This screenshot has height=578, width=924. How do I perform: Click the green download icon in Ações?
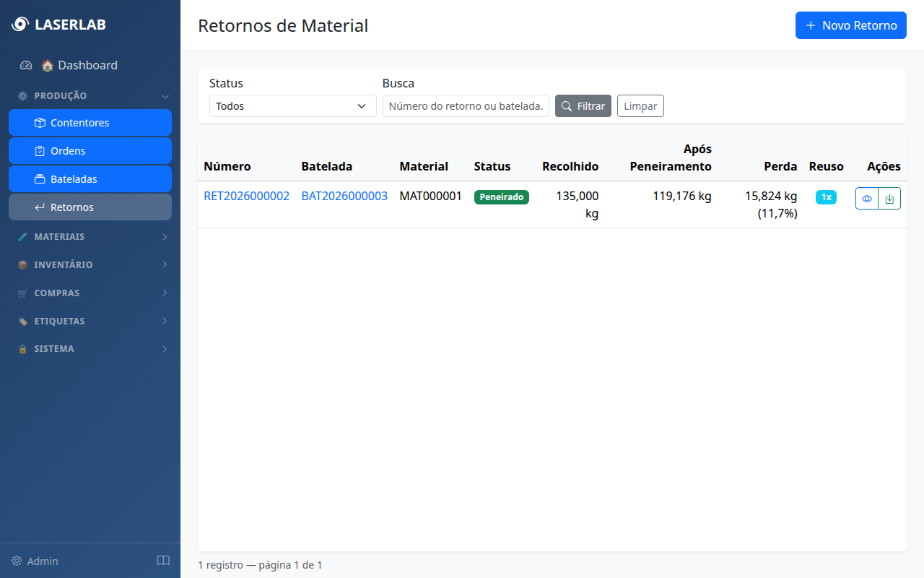tap(889, 199)
